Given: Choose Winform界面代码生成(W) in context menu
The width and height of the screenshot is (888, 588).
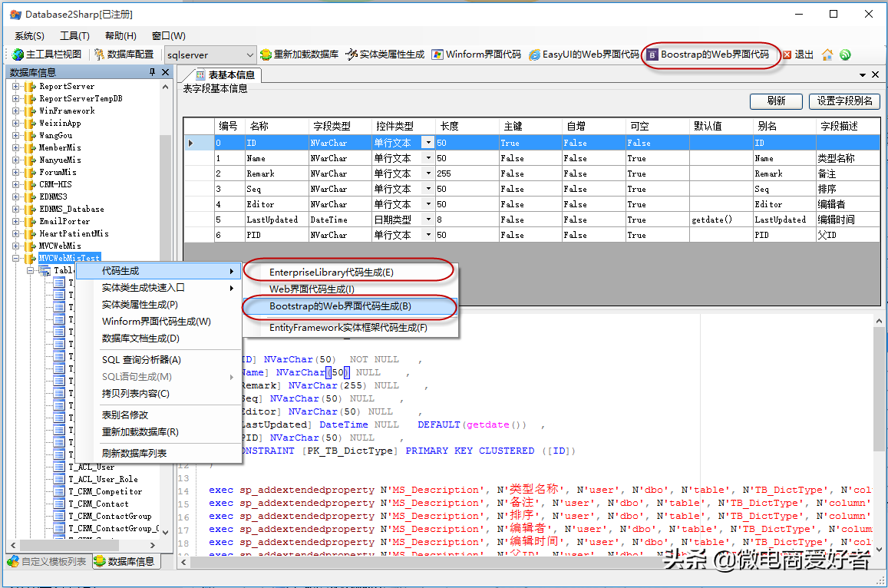Looking at the screenshot, I should point(159,321).
